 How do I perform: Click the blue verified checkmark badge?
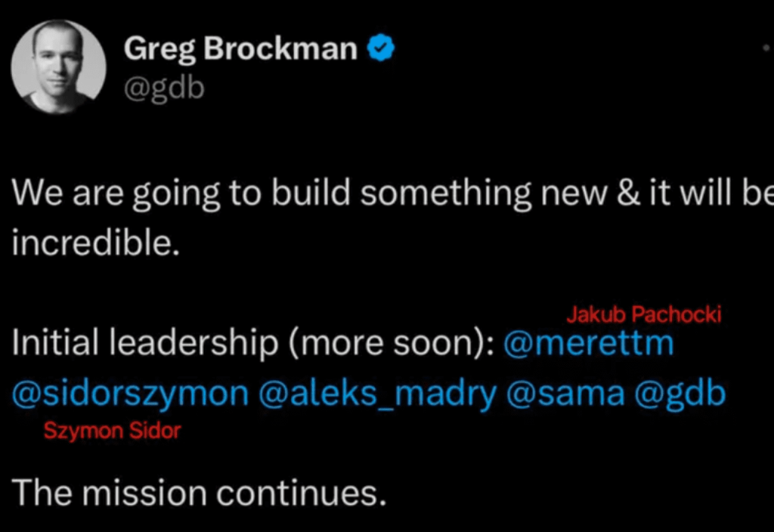381,50
